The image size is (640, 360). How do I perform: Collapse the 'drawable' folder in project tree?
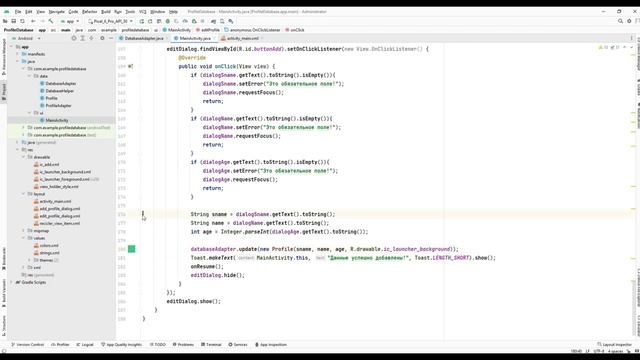(23, 157)
